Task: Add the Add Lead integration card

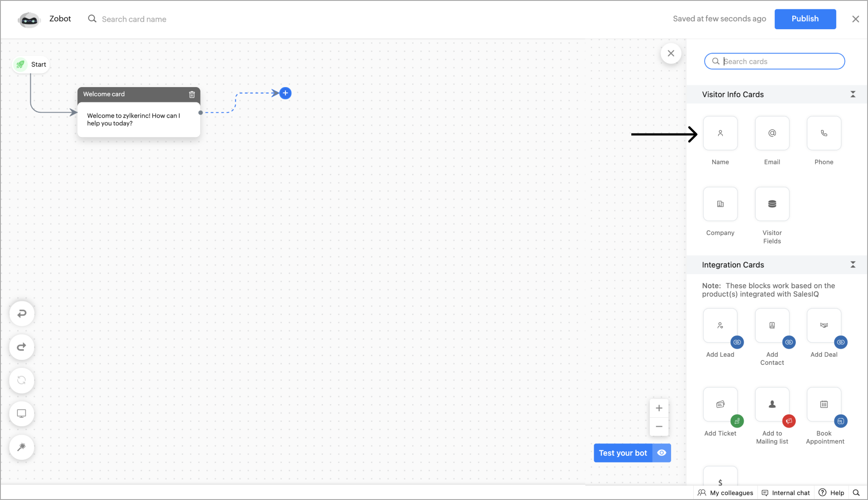Action: (720, 326)
